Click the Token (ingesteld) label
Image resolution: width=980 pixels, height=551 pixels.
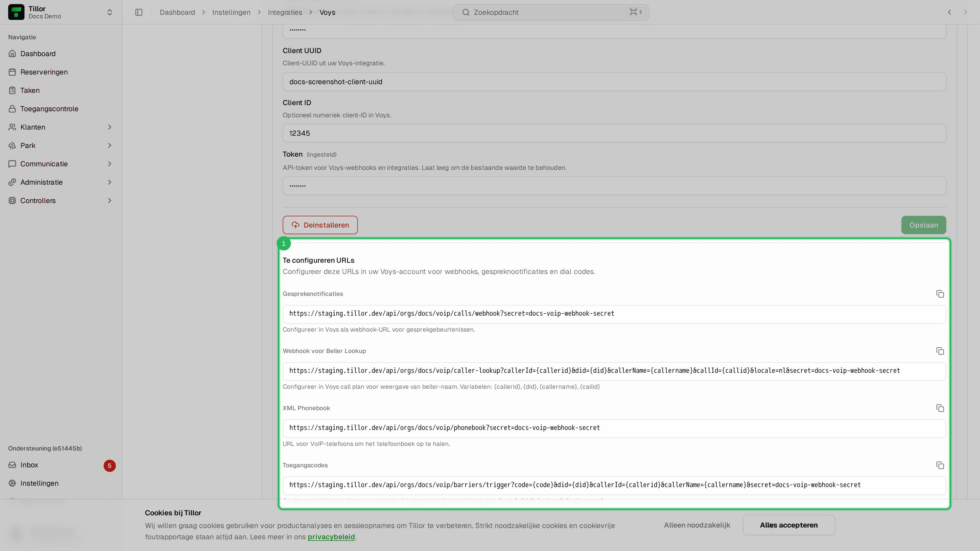point(309,154)
